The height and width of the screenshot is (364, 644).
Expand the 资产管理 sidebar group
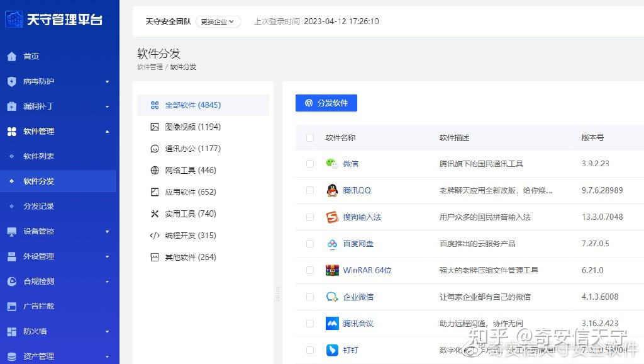pyautogui.click(x=38, y=355)
